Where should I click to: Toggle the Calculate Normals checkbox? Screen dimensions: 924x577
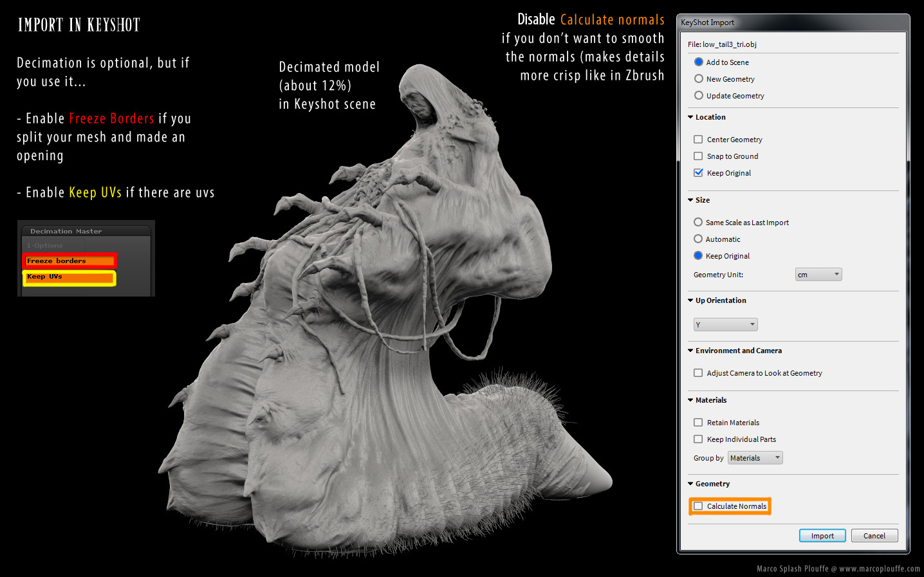(698, 506)
